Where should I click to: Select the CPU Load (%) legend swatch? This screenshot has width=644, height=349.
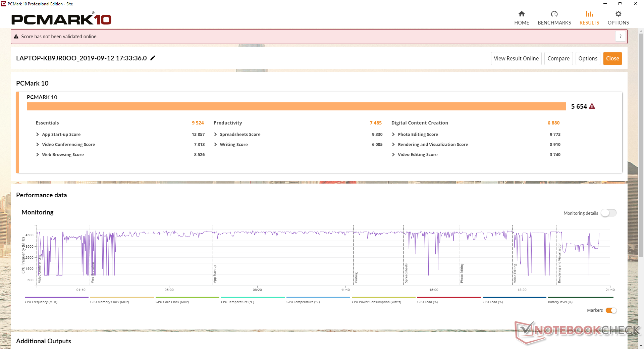tap(515, 297)
